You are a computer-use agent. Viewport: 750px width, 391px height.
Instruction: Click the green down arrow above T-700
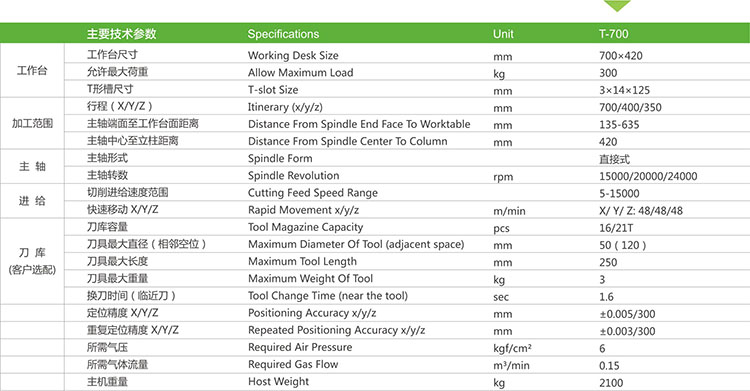pos(617,5)
